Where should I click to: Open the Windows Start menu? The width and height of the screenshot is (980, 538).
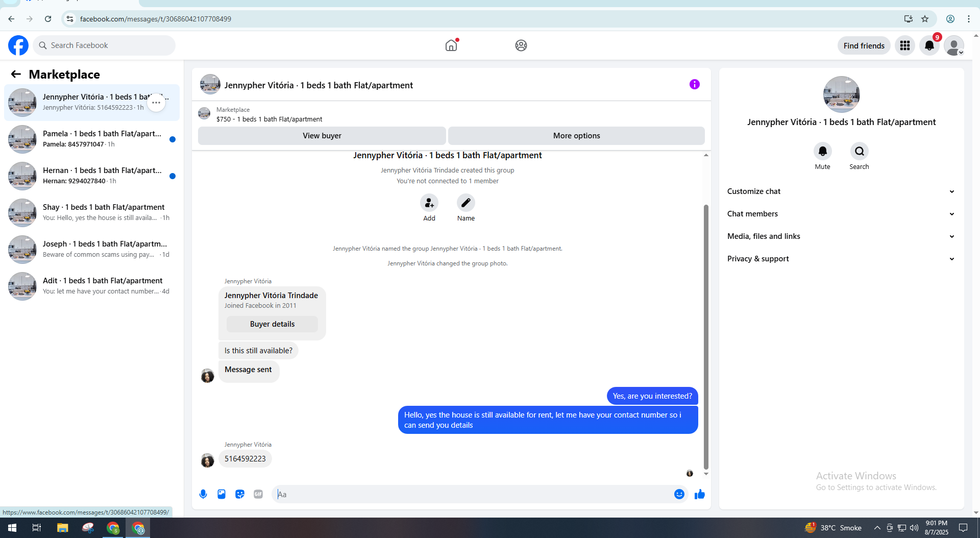(x=12, y=528)
